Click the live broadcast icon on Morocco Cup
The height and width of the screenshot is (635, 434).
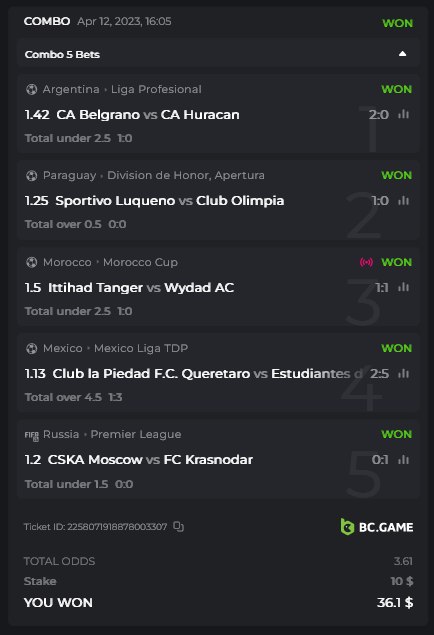[x=366, y=262]
